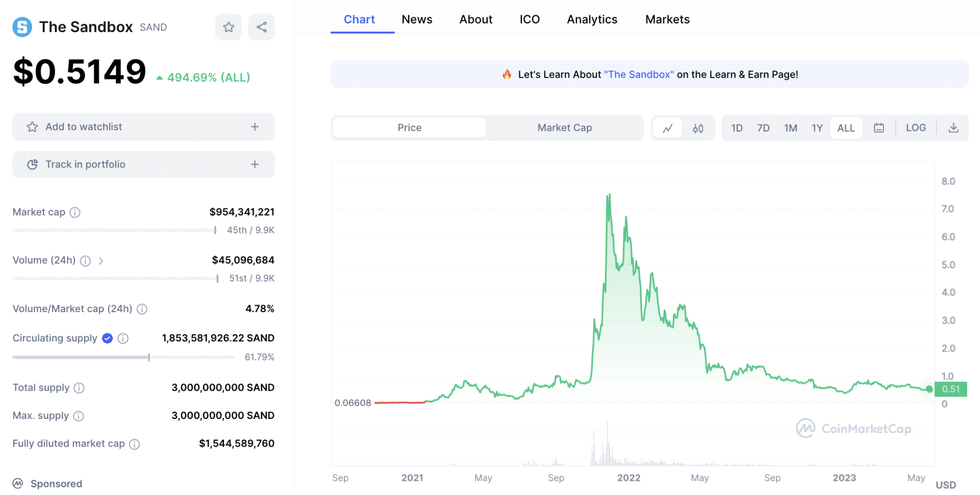This screenshot has width=980, height=495.
Task: Click the CoinMarketCap watermark logo
Action: pos(853,428)
